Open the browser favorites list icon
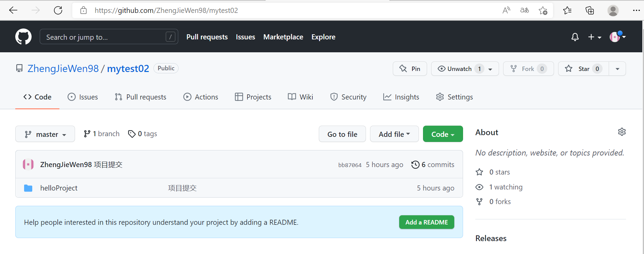The image size is (644, 254). (567, 11)
